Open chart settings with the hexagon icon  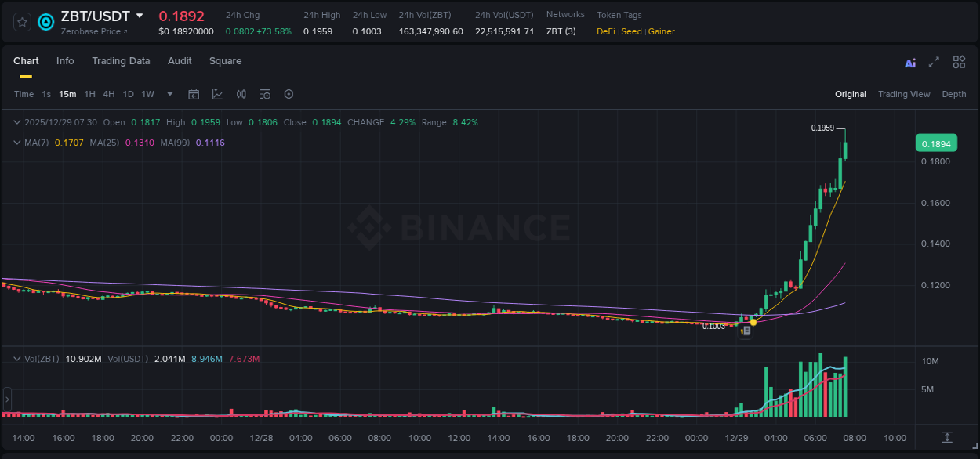pos(289,94)
